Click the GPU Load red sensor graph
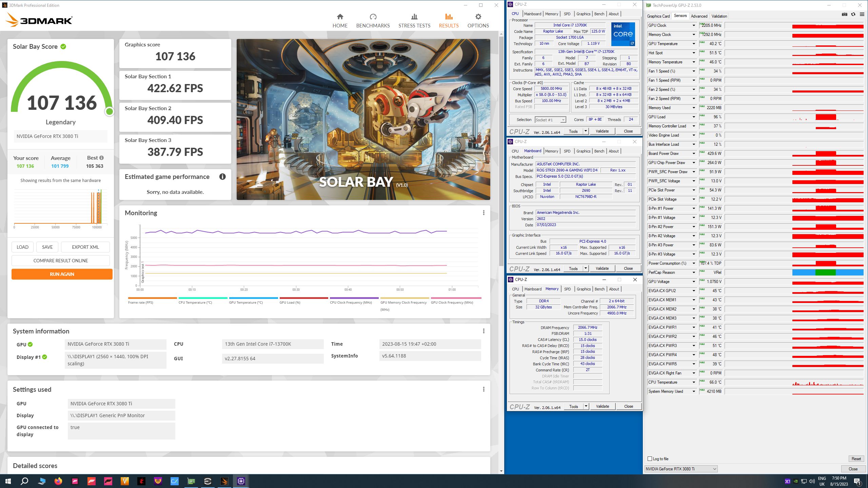The image size is (868, 488). (794, 117)
